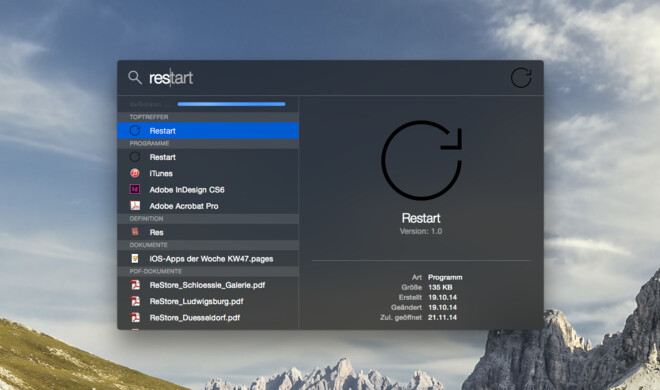Image resolution: width=660 pixels, height=390 pixels.
Task: Click the Pages document icon
Action: pyautogui.click(x=135, y=258)
